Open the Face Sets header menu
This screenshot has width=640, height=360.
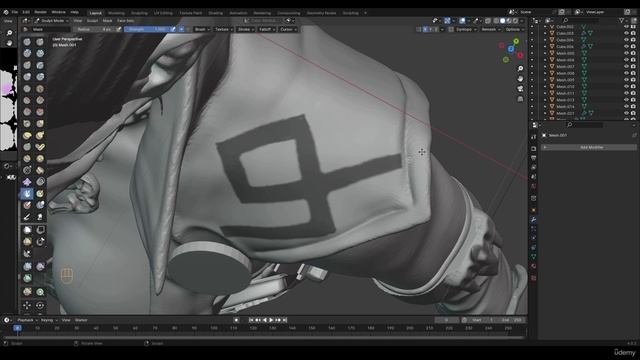pos(125,20)
